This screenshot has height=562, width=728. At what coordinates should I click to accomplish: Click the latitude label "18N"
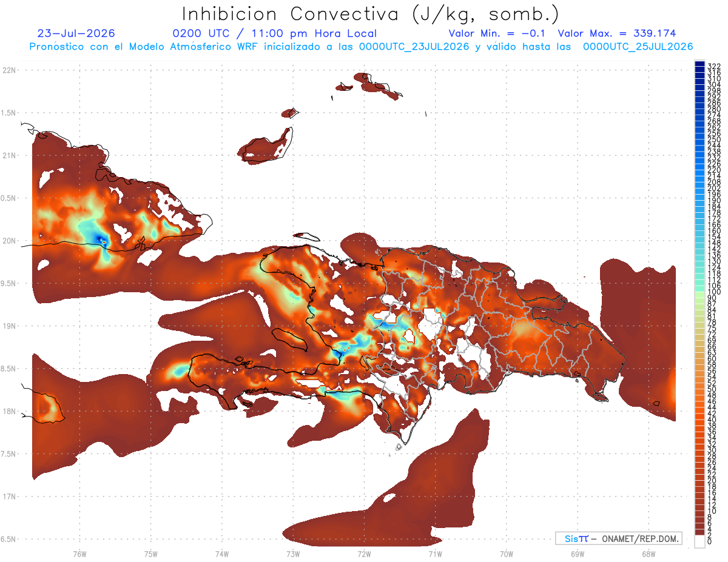click(x=8, y=412)
